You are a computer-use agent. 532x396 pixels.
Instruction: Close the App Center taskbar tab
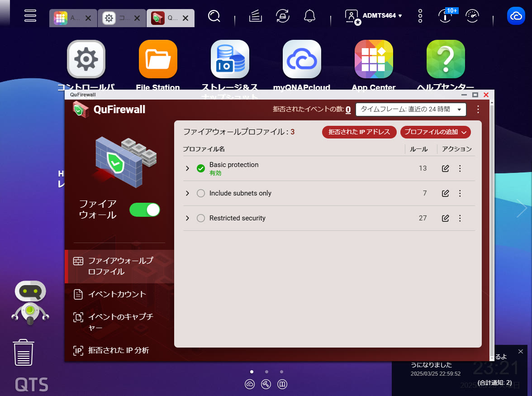88,18
